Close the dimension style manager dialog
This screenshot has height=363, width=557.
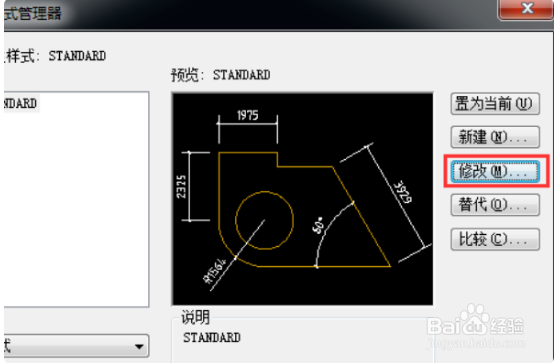point(527,9)
